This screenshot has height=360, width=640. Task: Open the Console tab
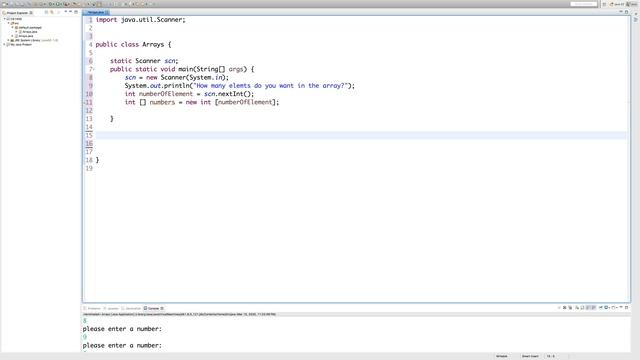153,308
